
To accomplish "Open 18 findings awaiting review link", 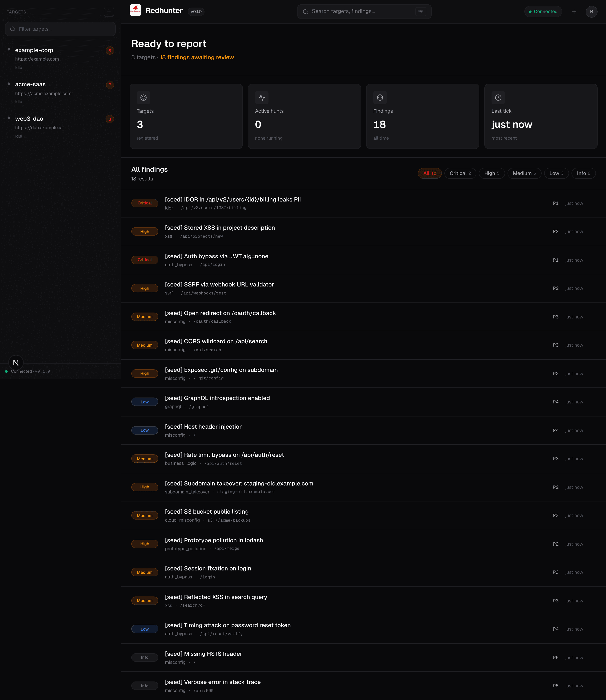I will pyautogui.click(x=197, y=57).
